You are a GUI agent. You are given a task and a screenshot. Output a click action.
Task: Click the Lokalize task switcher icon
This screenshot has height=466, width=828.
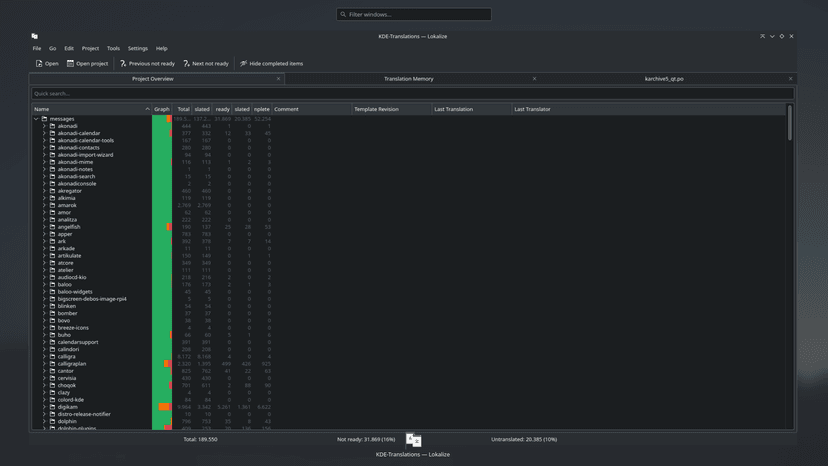[413, 440]
